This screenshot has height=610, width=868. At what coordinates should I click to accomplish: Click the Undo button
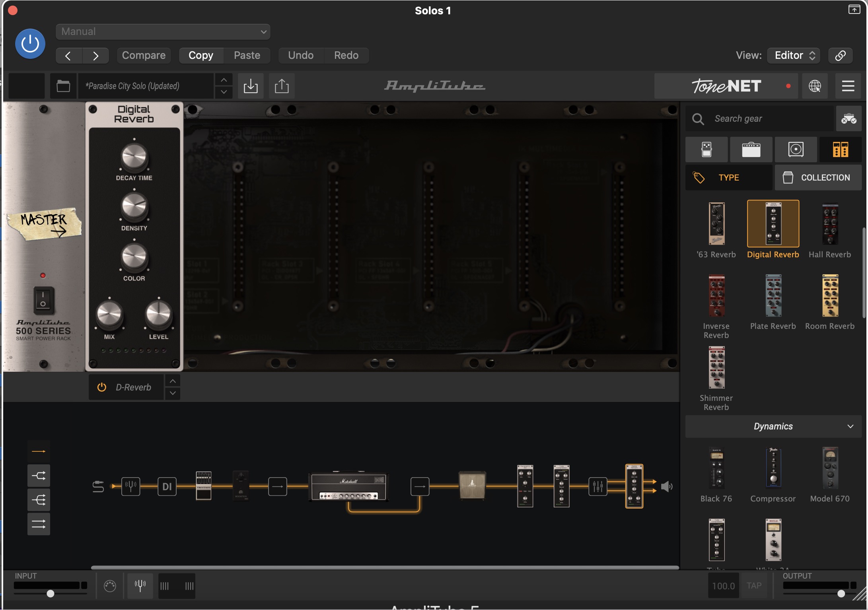(301, 55)
